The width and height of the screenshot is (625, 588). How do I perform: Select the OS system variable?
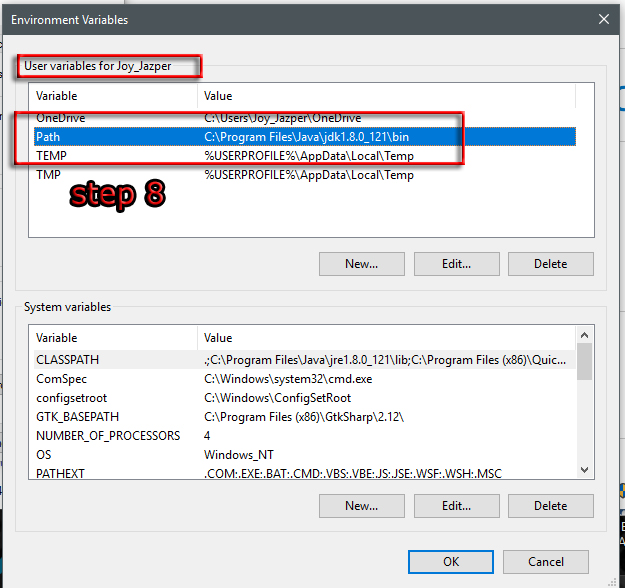[305, 454]
